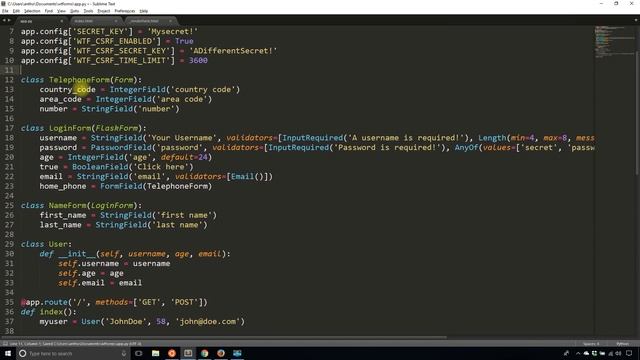Click the microphone icon in search box

point(124,353)
